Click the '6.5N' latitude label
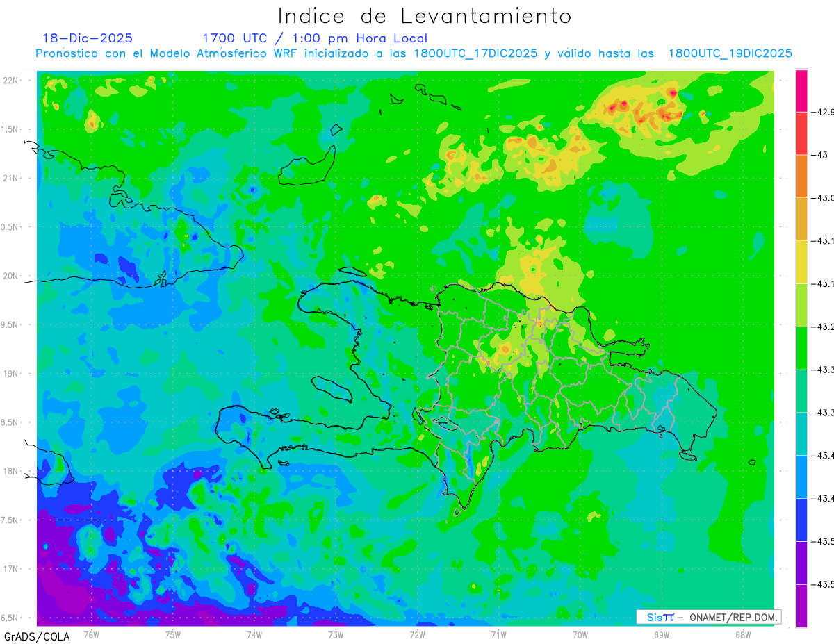 (x=10, y=618)
